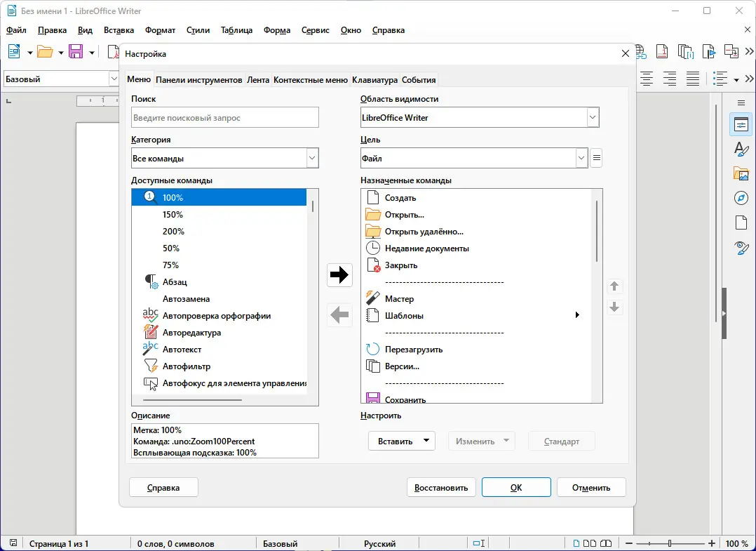Select book view in status bar
Image resolution: width=756 pixels, height=551 pixels.
click(606, 543)
